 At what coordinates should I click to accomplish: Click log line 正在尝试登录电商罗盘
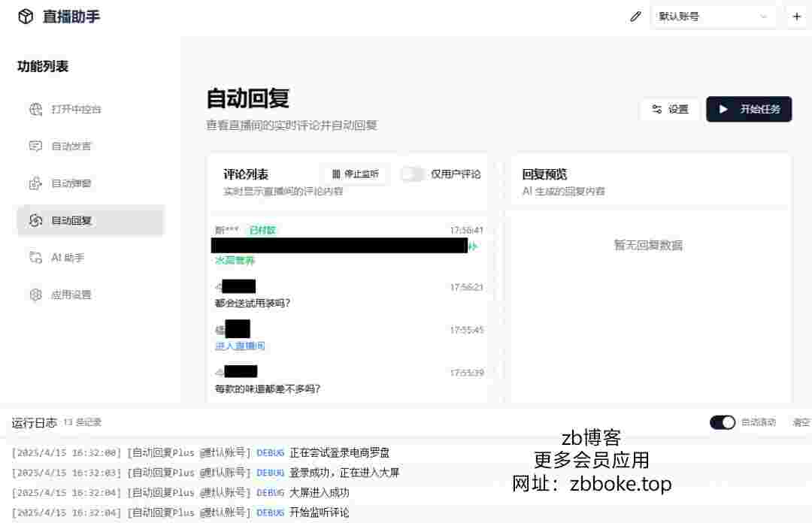point(339,452)
